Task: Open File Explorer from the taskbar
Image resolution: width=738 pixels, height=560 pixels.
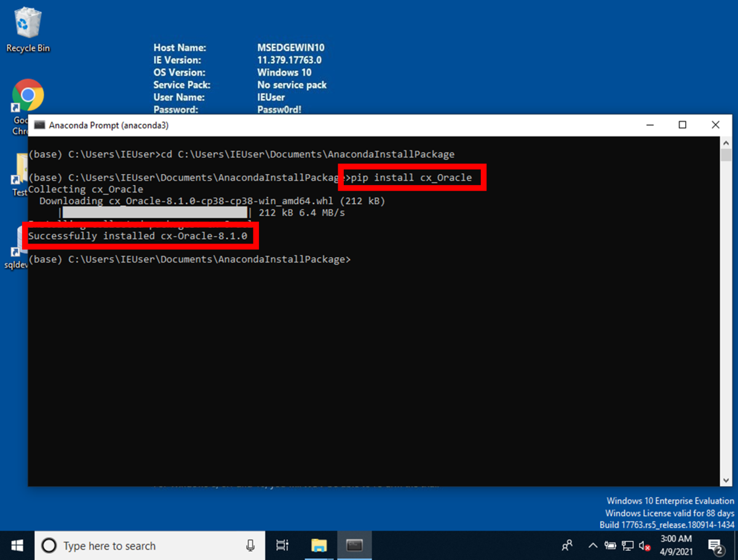Action: pyautogui.click(x=319, y=545)
